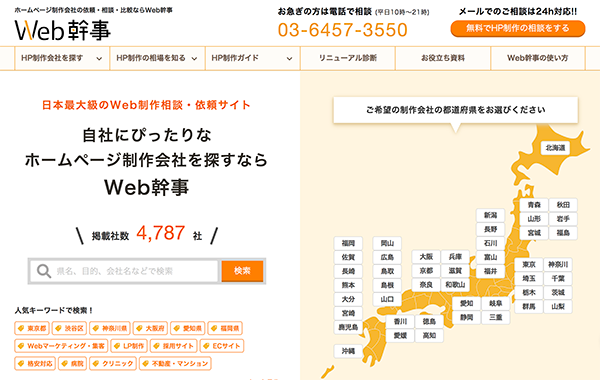600x380 pixels.
Task: Select the 格安対応 keyword tag
Action: coord(35,364)
